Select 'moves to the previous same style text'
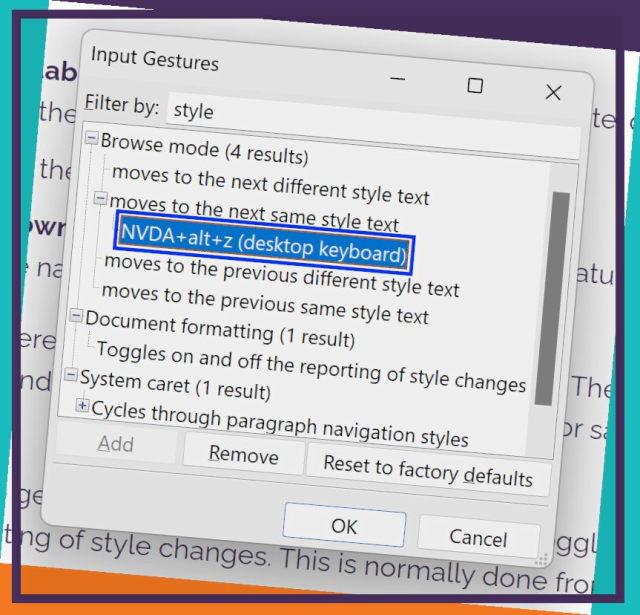640x615 pixels. (265, 304)
